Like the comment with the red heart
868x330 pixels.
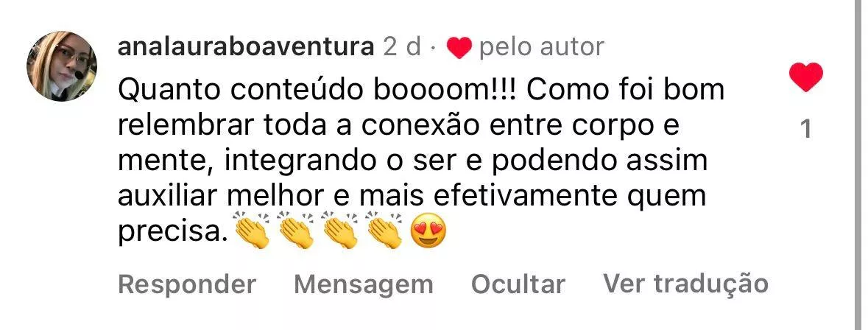[806, 77]
